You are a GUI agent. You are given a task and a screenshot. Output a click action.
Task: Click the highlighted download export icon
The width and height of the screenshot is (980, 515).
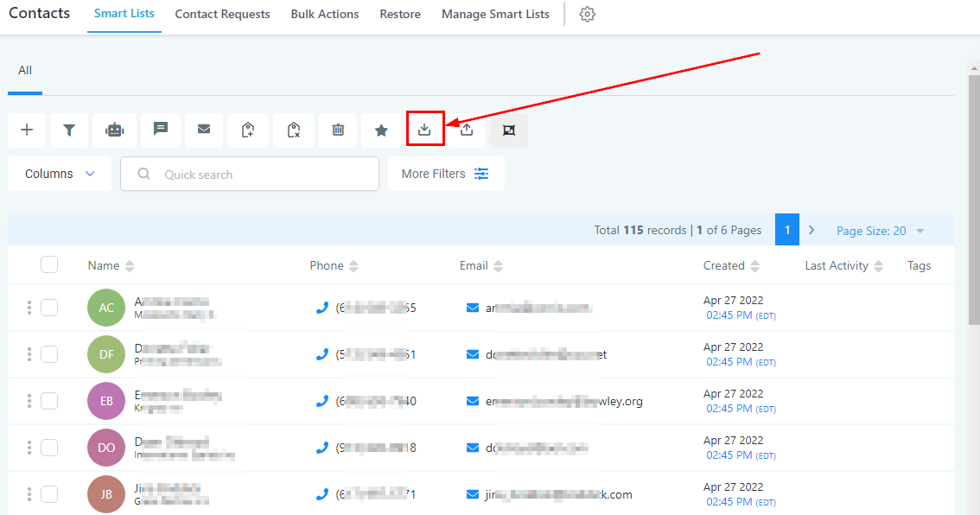click(x=424, y=130)
